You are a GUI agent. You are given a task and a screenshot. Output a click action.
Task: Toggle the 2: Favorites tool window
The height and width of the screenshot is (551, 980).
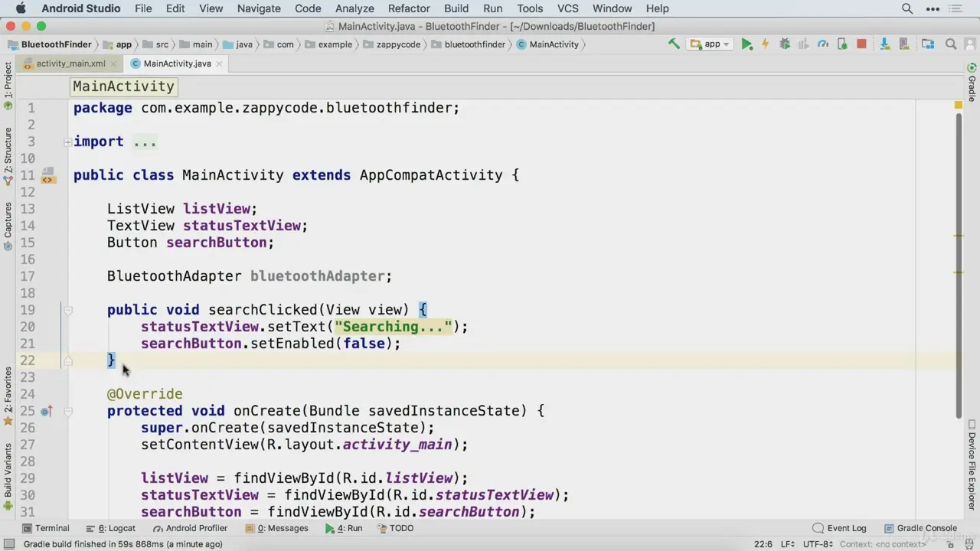(8, 396)
